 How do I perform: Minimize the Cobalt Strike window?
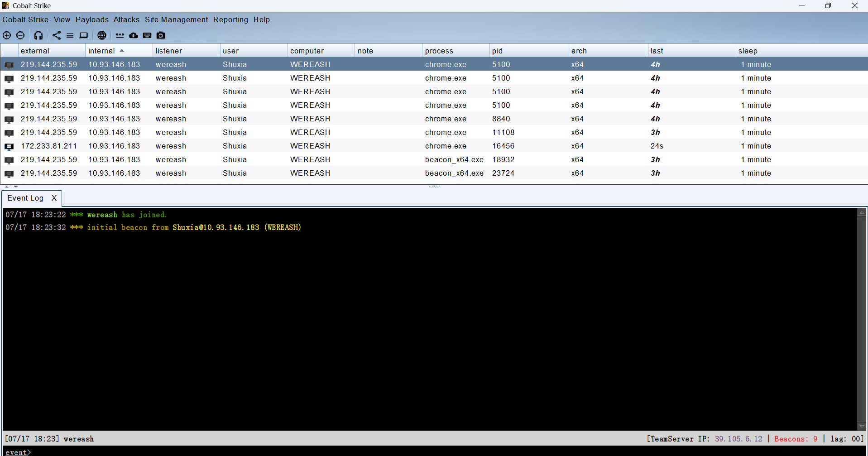coord(802,5)
